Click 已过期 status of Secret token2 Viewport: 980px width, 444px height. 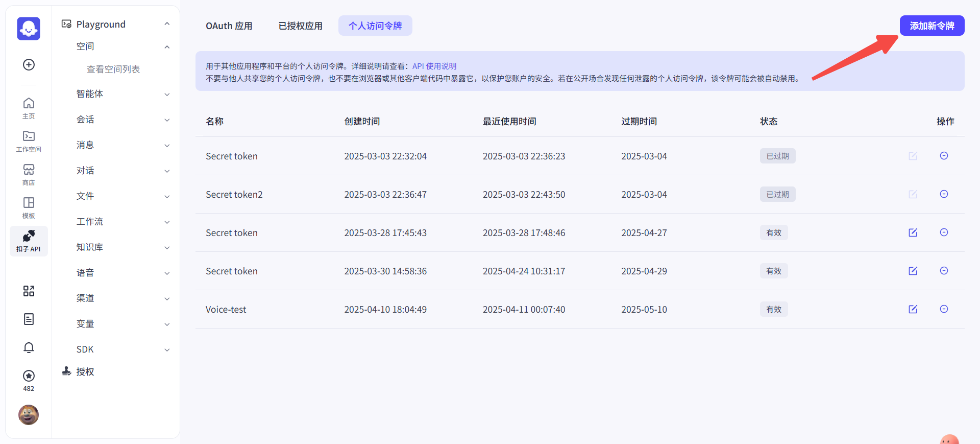click(x=777, y=194)
